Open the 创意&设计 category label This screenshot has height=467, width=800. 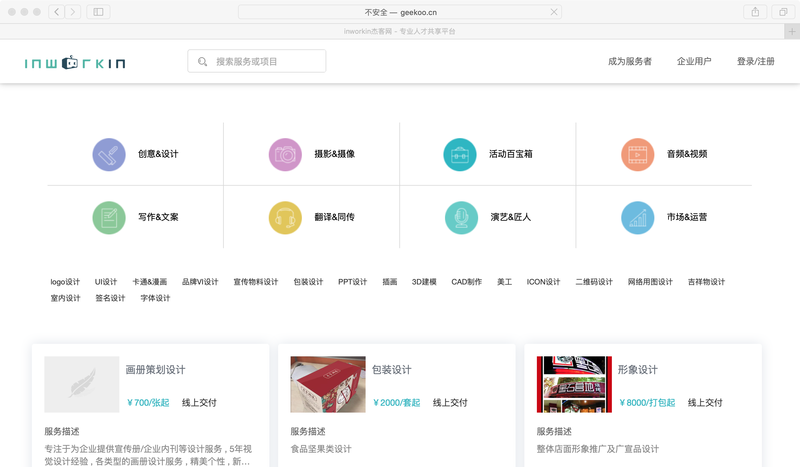(x=158, y=154)
